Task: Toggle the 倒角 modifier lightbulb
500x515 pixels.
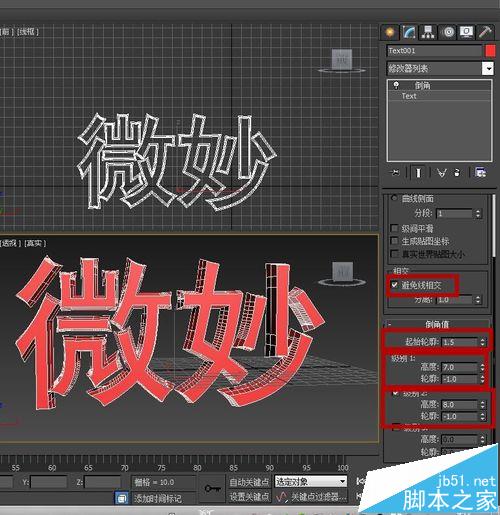Action: click(x=396, y=85)
